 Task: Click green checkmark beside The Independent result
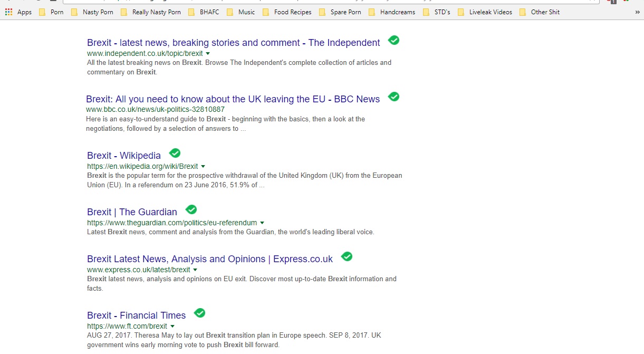click(393, 40)
